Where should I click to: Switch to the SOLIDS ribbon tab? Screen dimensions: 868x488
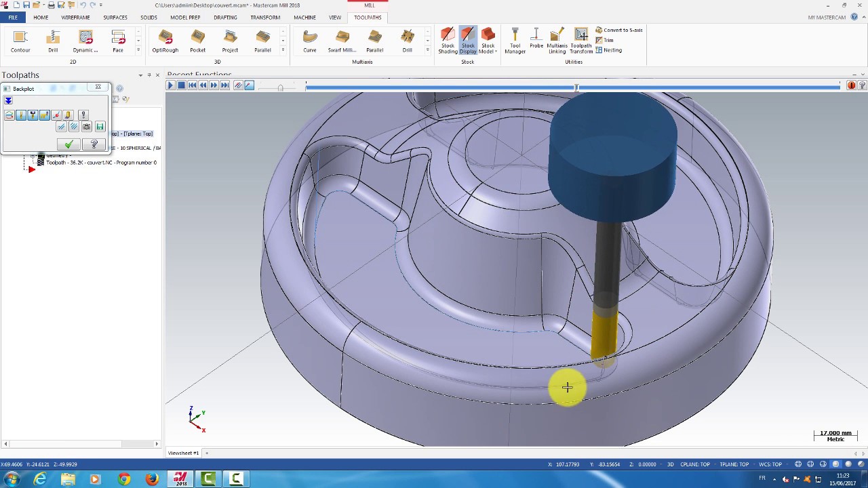pyautogui.click(x=149, y=17)
